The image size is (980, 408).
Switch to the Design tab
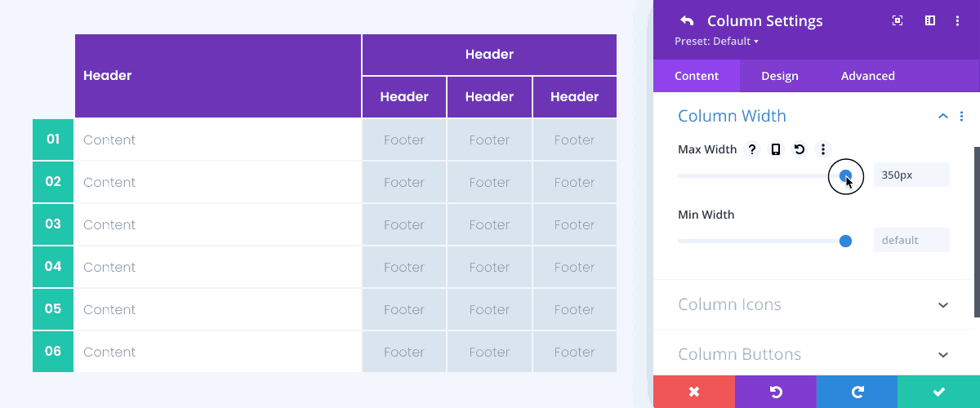pyautogui.click(x=780, y=76)
